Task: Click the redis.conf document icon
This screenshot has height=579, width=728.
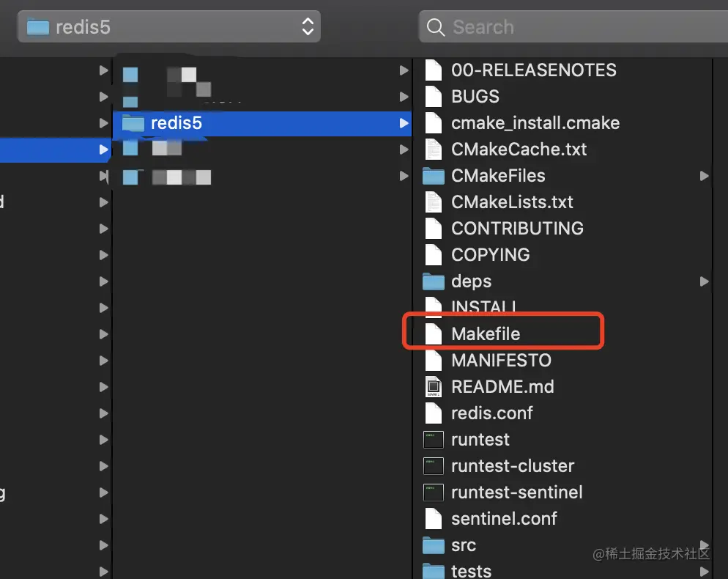Action: tap(434, 413)
